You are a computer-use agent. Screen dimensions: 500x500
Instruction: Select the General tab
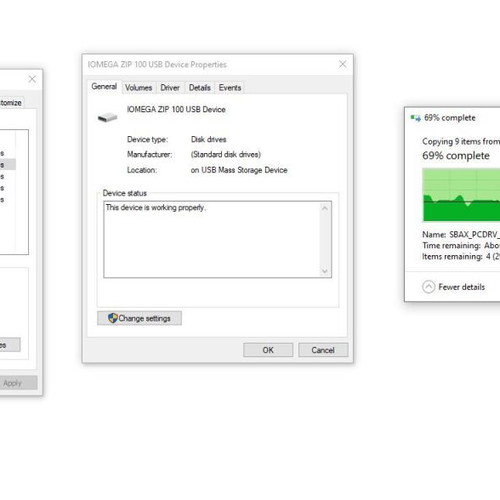[x=104, y=87]
